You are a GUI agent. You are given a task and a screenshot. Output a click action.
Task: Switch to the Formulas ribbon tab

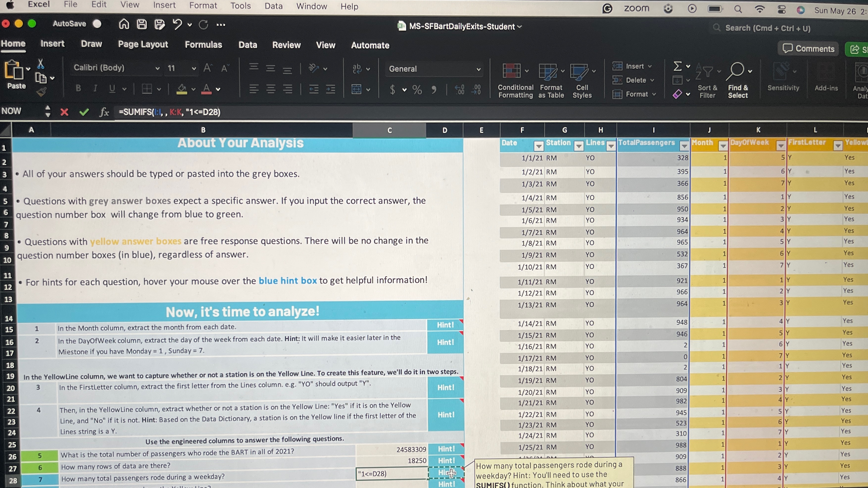(x=203, y=45)
